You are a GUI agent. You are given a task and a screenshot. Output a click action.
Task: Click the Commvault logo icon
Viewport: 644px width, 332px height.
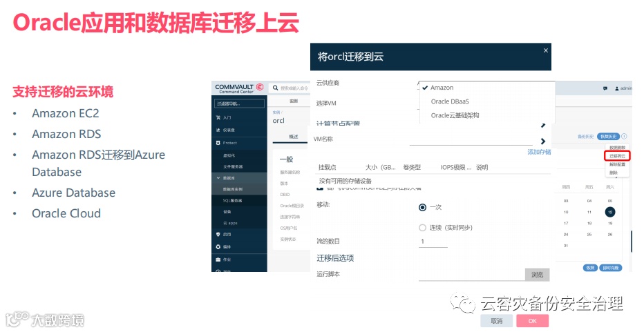click(x=260, y=86)
